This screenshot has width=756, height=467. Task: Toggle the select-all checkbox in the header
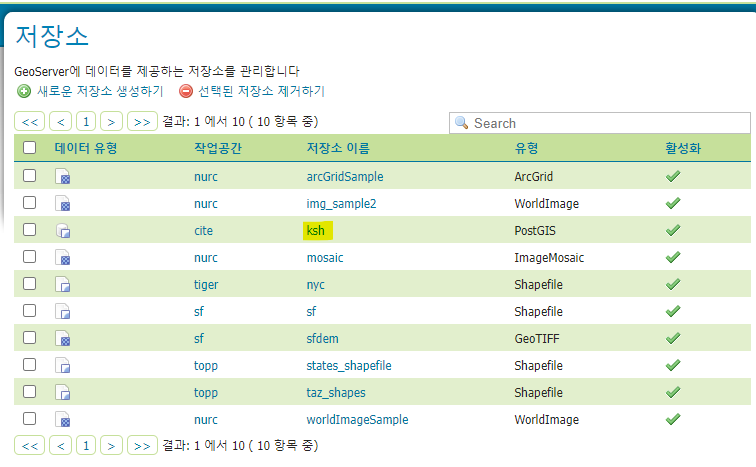coord(29,147)
